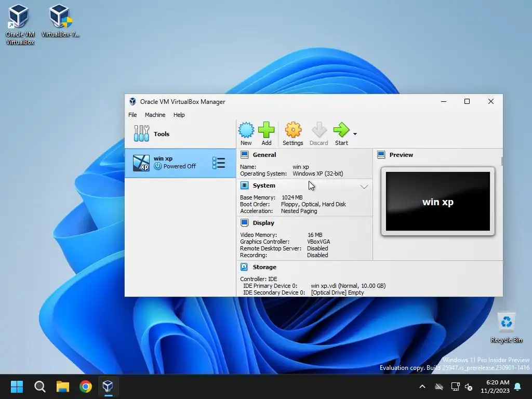
Task: Click the 'Controller: IDE' text
Action: coord(259,279)
